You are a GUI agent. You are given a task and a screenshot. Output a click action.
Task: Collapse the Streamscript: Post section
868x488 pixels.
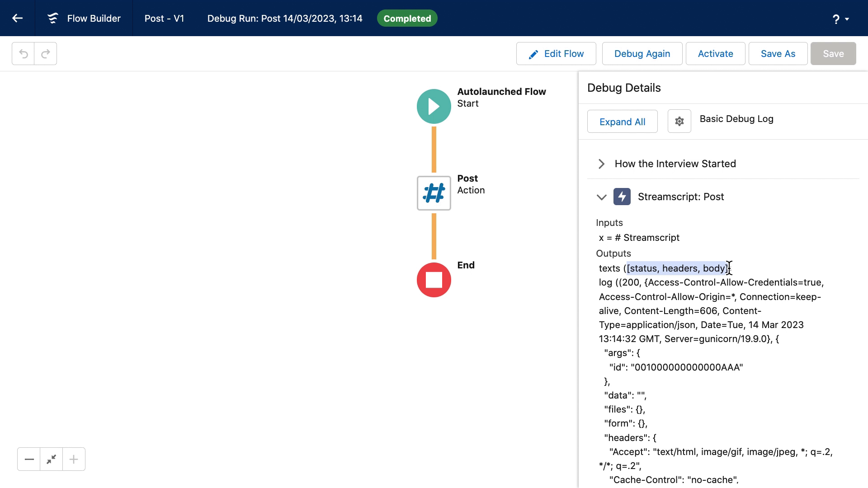(x=601, y=197)
